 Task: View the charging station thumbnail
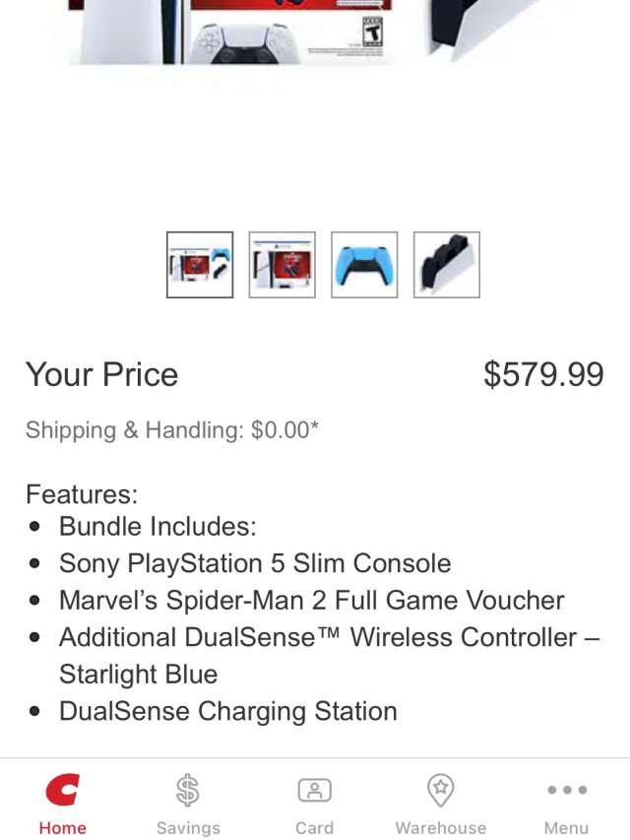[447, 265]
